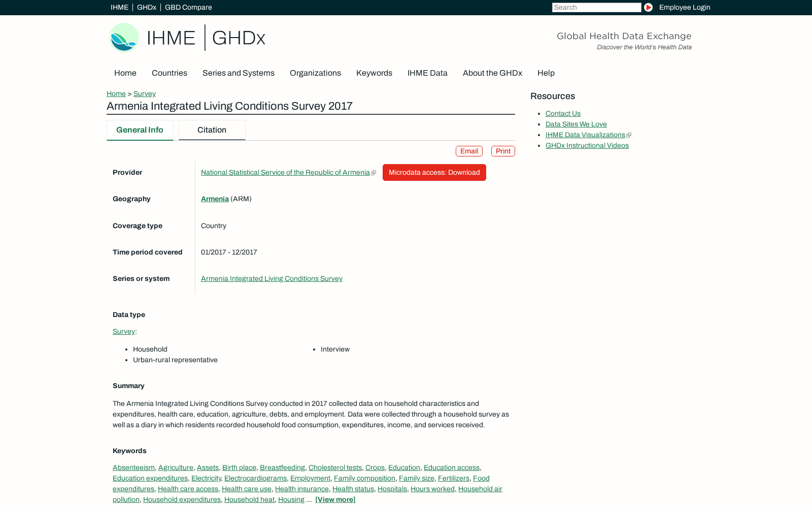The width and height of the screenshot is (812, 508).
Task: Open the Hospitals keyword link
Action: (x=392, y=489)
